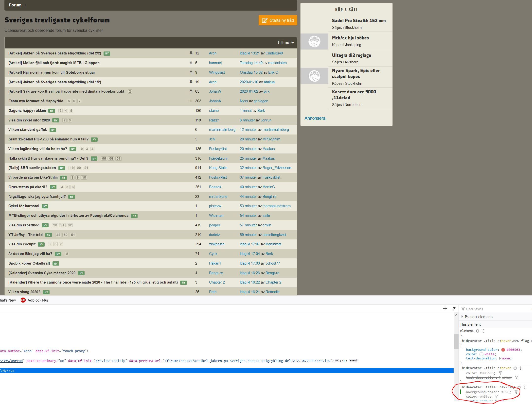
Task: Click selector highlighter icon beside element rule
Action: point(478,331)
